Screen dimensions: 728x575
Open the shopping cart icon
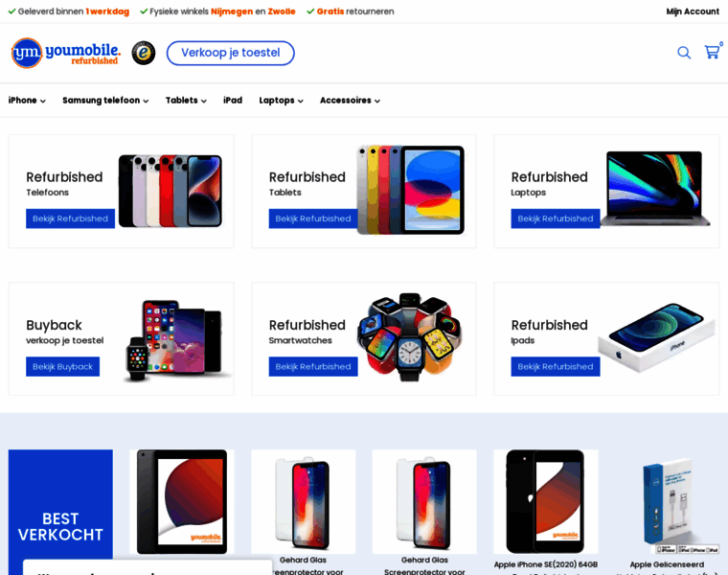tap(713, 52)
